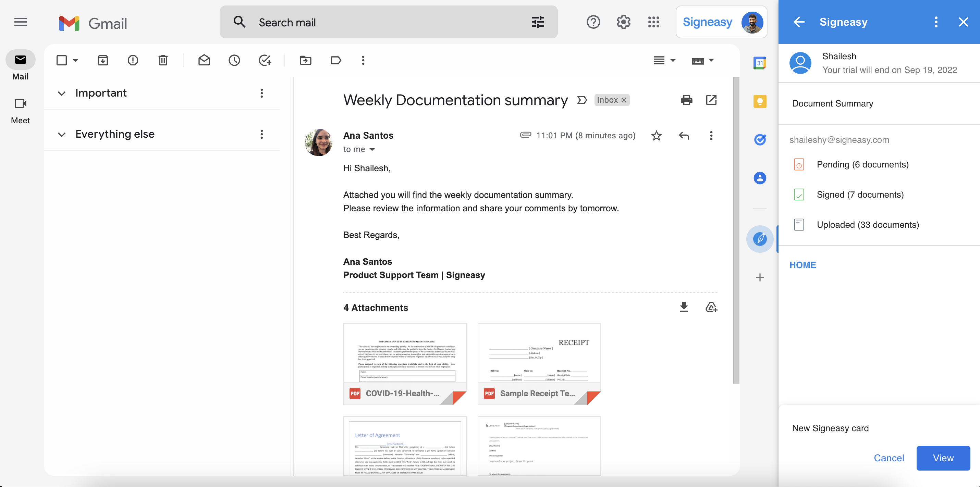Collapse the Everything else section
This screenshot has height=487, width=980.
[62, 135]
